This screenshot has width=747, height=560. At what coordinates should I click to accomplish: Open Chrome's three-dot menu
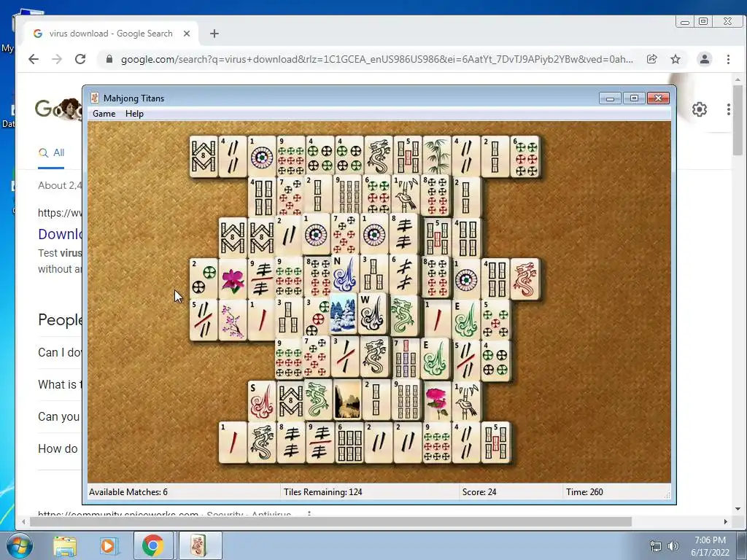pyautogui.click(x=728, y=59)
